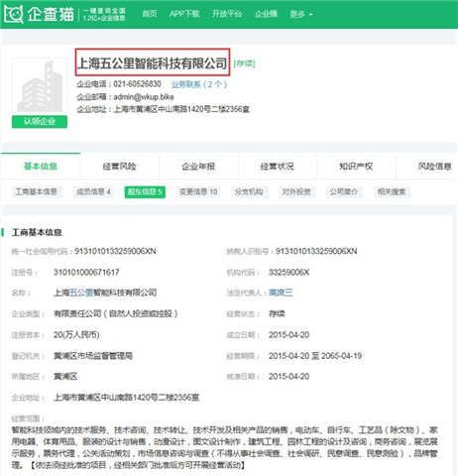The height and width of the screenshot is (476, 458).
Task: Click 成立日期 value 2015-04-20
Action: point(289,335)
